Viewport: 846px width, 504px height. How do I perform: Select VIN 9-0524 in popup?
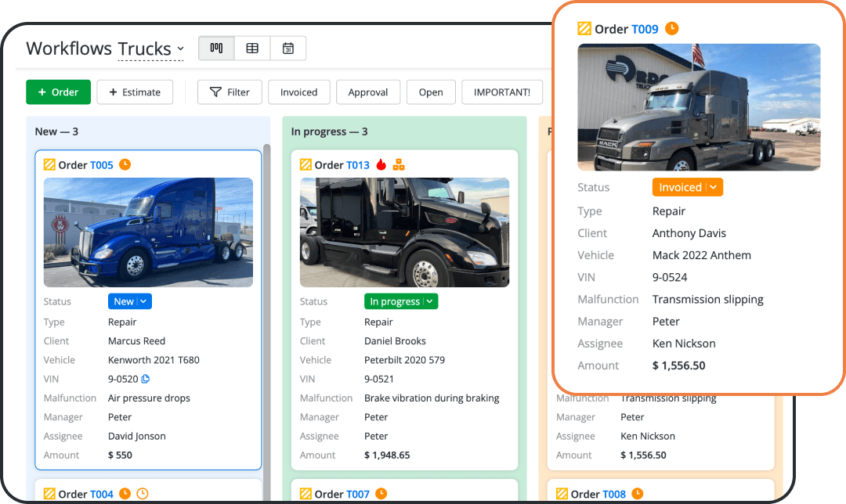[670, 278]
